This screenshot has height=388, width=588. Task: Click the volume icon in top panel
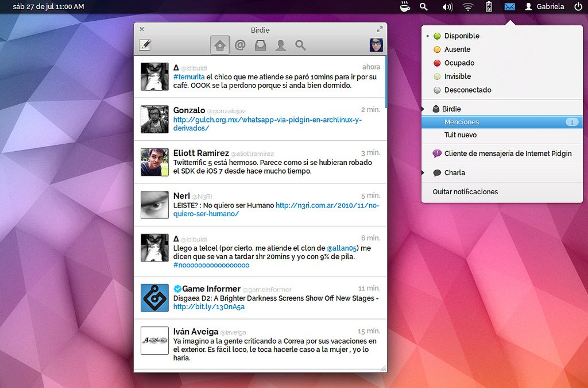click(447, 7)
